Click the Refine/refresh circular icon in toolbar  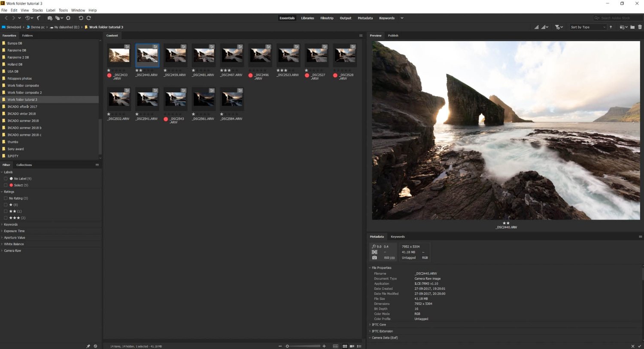(x=68, y=18)
